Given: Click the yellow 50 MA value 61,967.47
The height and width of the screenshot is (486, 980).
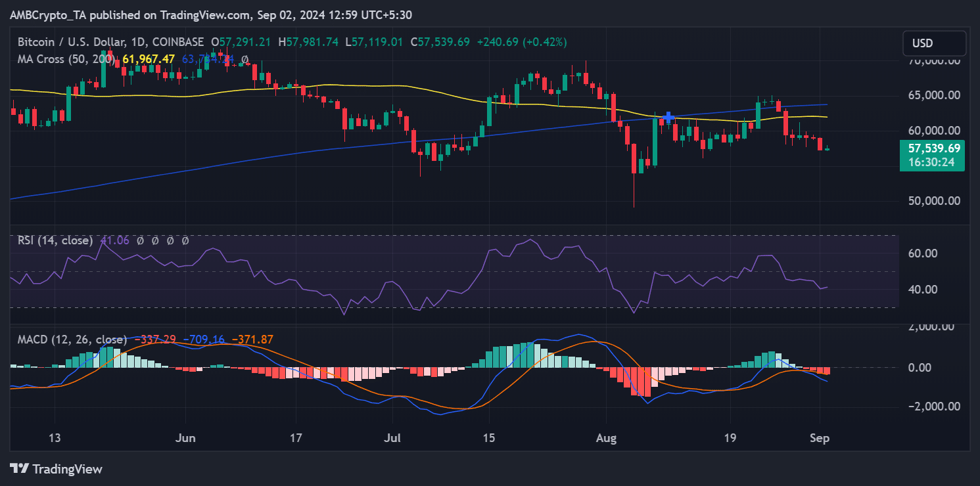Looking at the screenshot, I should 149,59.
